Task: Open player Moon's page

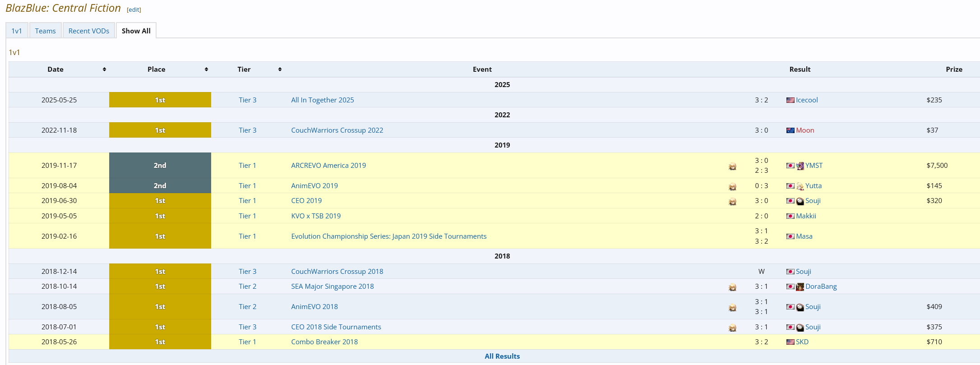Action: (x=805, y=130)
